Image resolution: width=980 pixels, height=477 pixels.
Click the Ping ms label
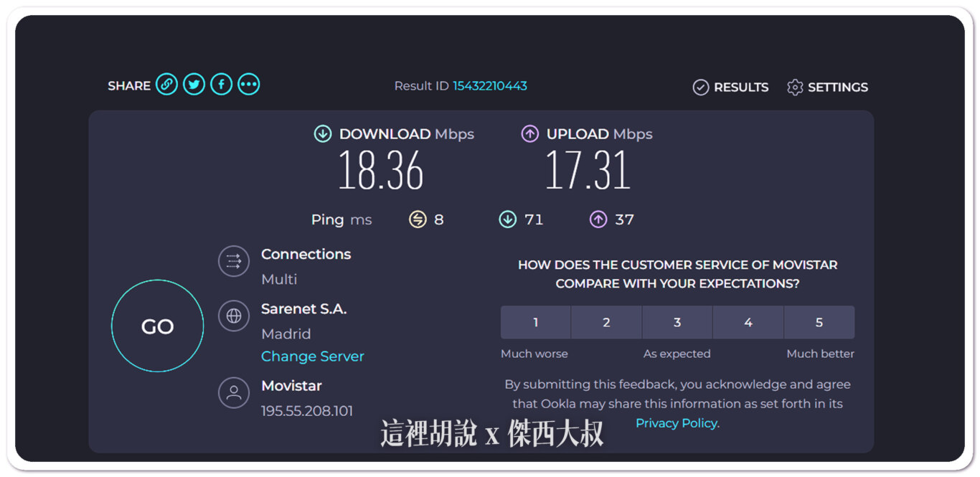pos(341,219)
